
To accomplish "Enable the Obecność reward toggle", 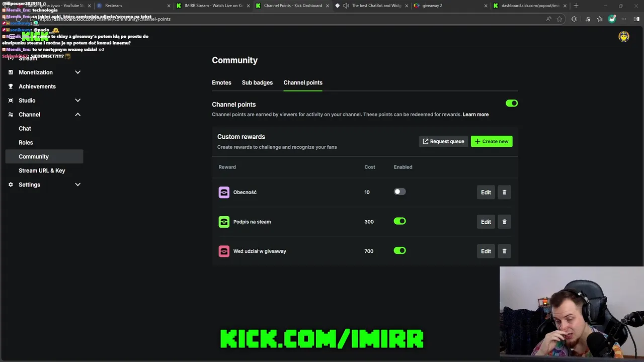I will coord(399,192).
